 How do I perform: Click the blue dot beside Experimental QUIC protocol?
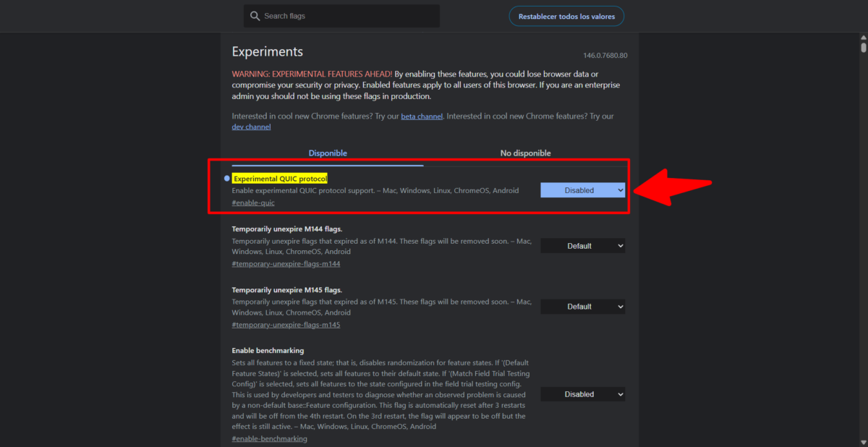click(226, 178)
